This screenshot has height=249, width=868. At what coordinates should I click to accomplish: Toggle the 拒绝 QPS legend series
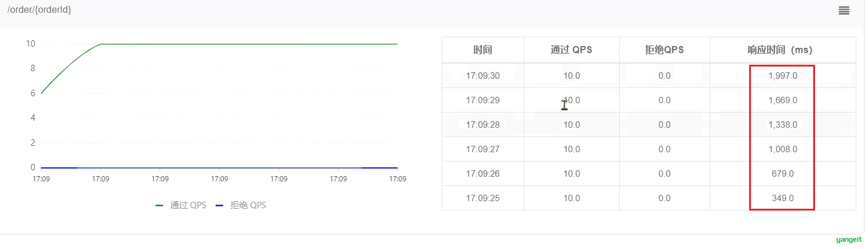[241, 205]
